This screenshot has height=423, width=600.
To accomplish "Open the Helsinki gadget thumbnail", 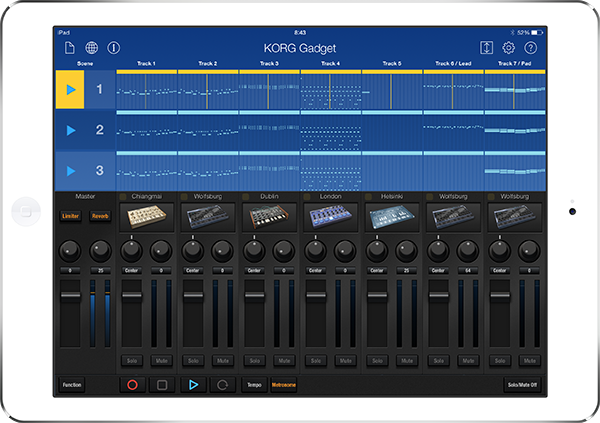I will pyautogui.click(x=392, y=217).
